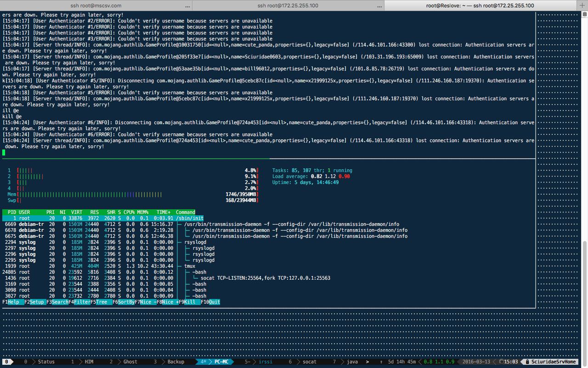The image size is (588, 368).
Task: Click F4 Filter in htop footer
Action: 79,302
